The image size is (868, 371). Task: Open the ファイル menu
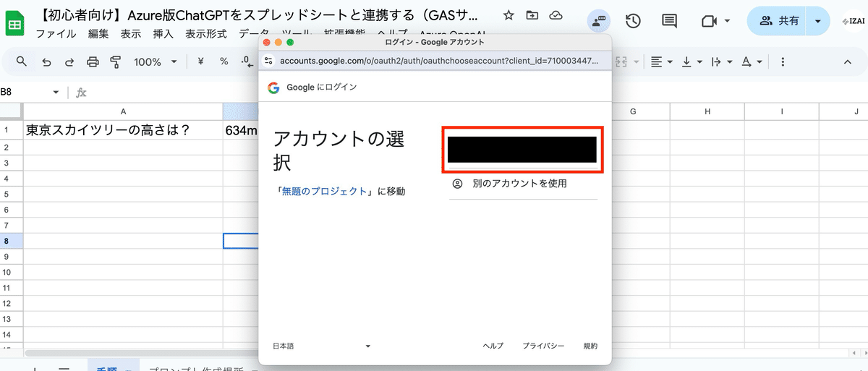coord(57,34)
